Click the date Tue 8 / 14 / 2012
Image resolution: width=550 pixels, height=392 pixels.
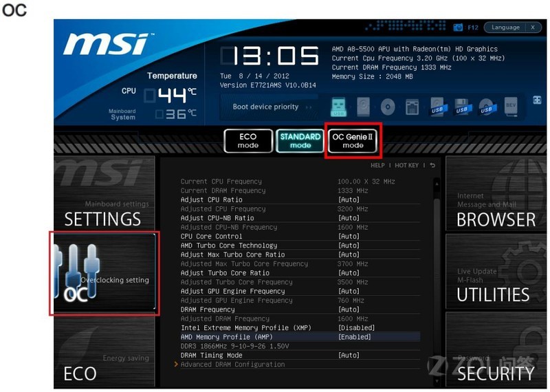point(254,76)
